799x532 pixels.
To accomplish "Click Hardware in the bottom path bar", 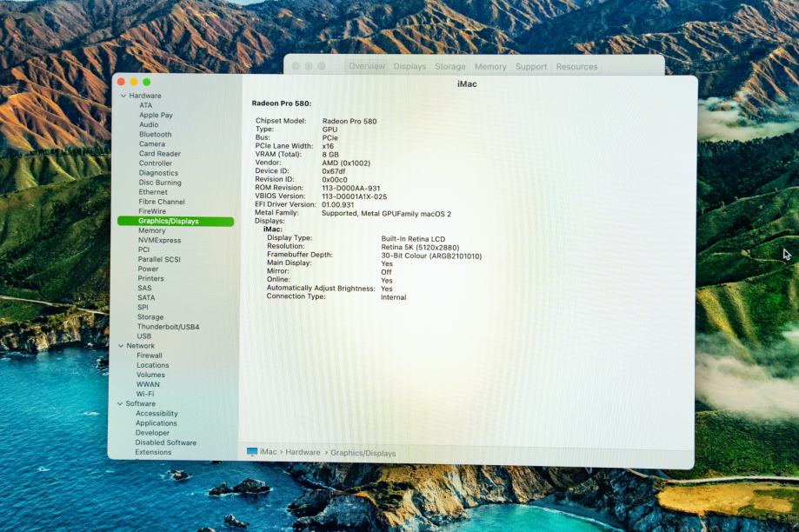I will [303, 453].
